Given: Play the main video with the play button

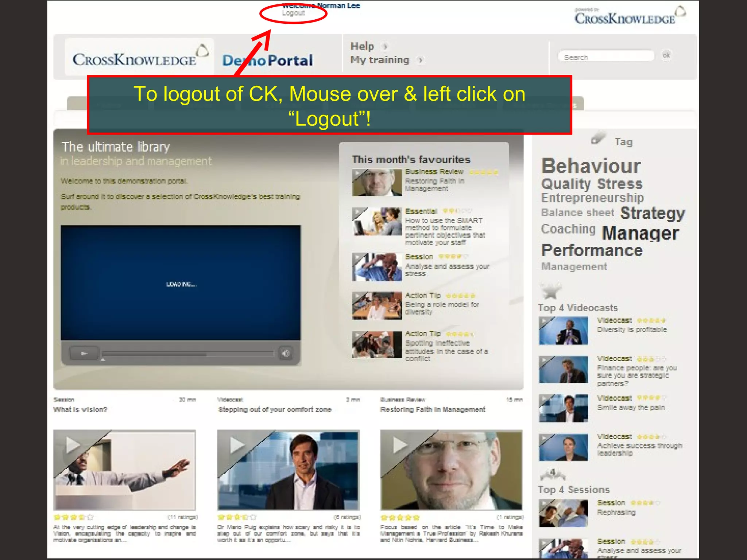Looking at the screenshot, I should pos(84,353).
